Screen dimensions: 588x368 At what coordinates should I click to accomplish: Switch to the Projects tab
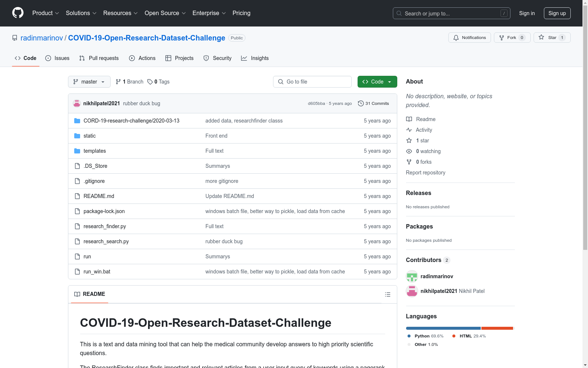click(x=179, y=58)
